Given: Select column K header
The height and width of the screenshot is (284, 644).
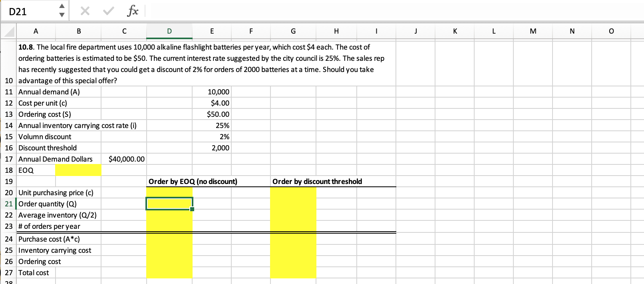Looking at the screenshot, I should 455,31.
